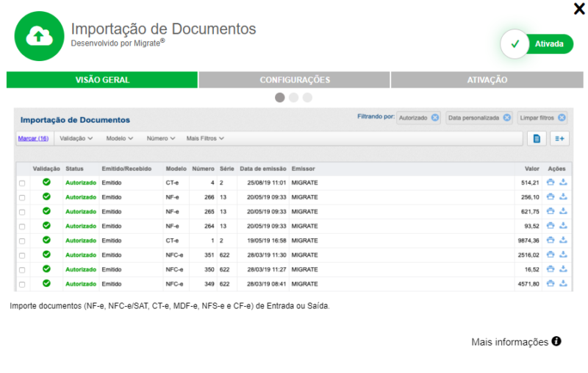Download NFC-e number 350
588x373 pixels.
563,269
